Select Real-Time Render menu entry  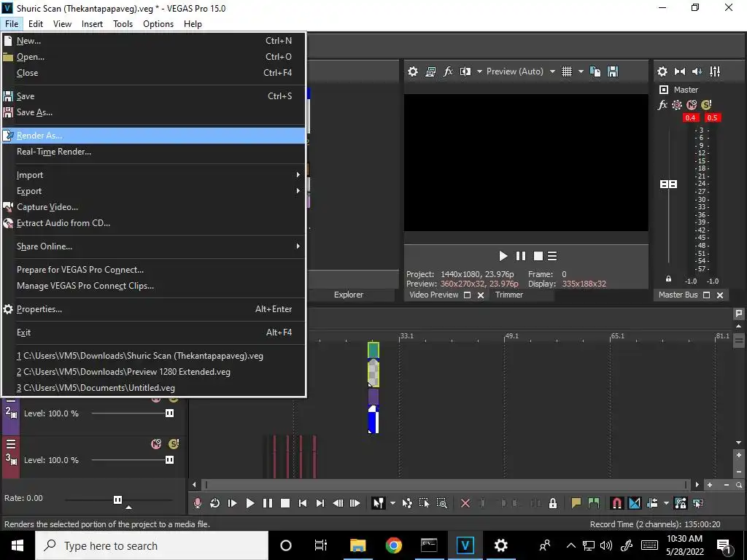pos(153,152)
